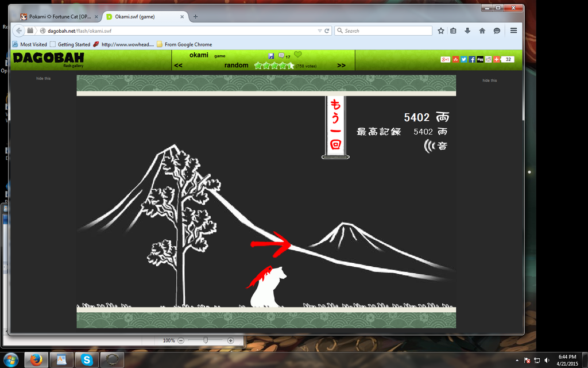Zoom out with minus button in background window
This screenshot has height=368, width=588.
tap(181, 340)
